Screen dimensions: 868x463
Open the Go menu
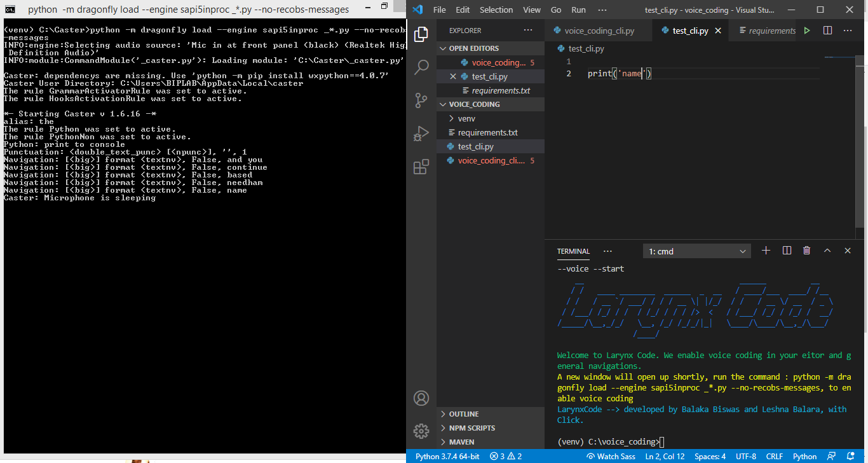(x=556, y=10)
